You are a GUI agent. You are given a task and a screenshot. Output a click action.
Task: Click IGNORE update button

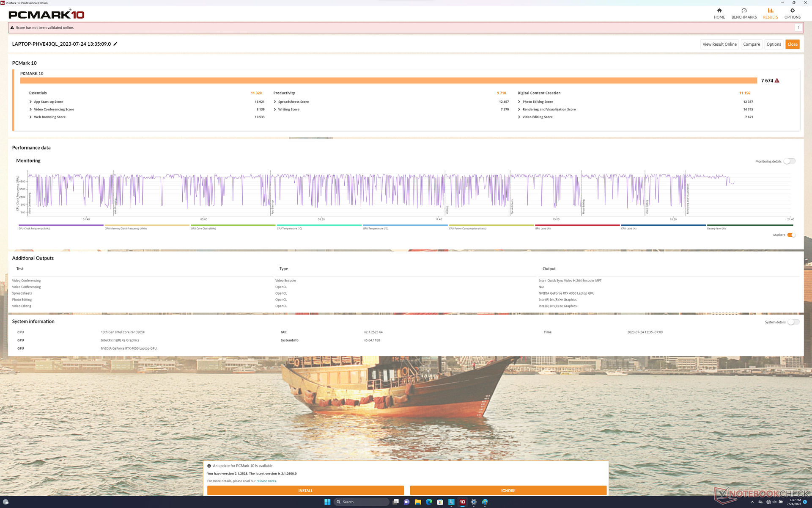coord(508,491)
